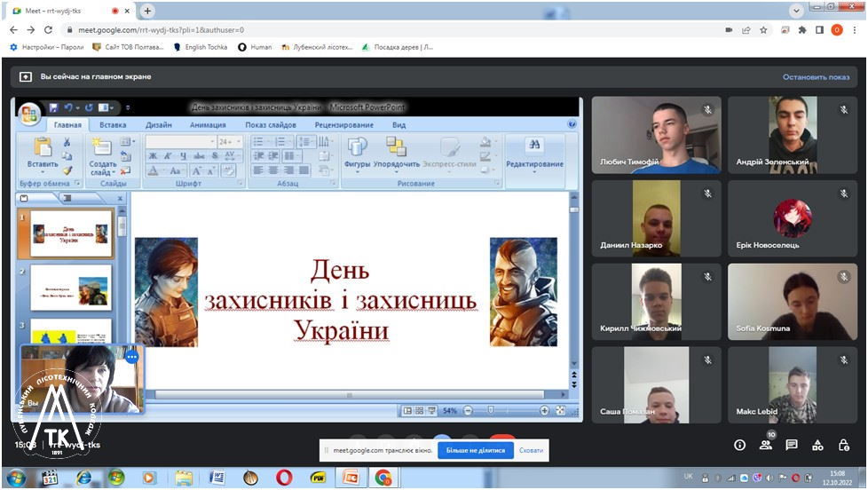Zoom in with plus button in status bar
This screenshot has width=868, height=490.
544,410
